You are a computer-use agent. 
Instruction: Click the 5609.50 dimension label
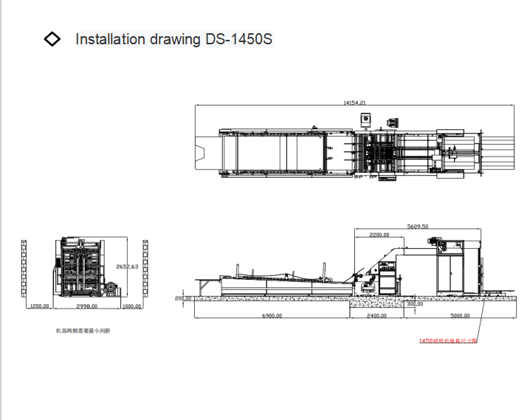pyautogui.click(x=418, y=227)
